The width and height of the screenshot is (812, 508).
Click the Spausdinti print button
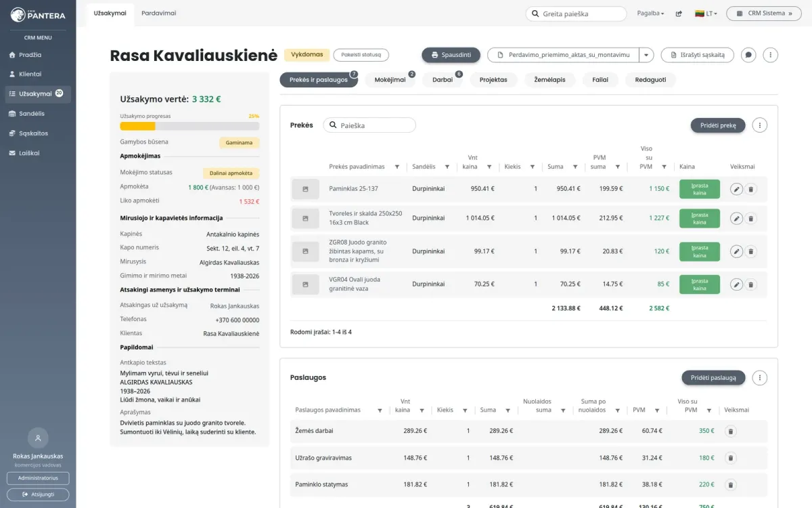(x=451, y=55)
